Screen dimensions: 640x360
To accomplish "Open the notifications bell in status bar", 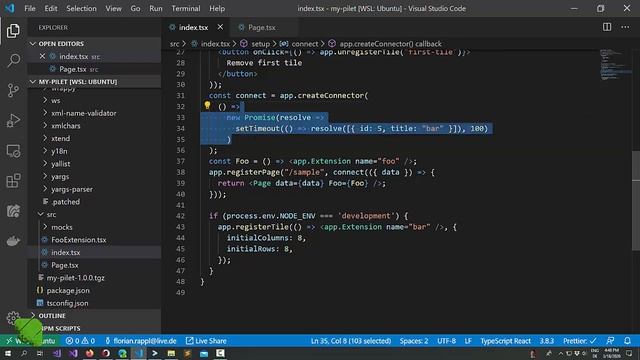I will coord(627,341).
